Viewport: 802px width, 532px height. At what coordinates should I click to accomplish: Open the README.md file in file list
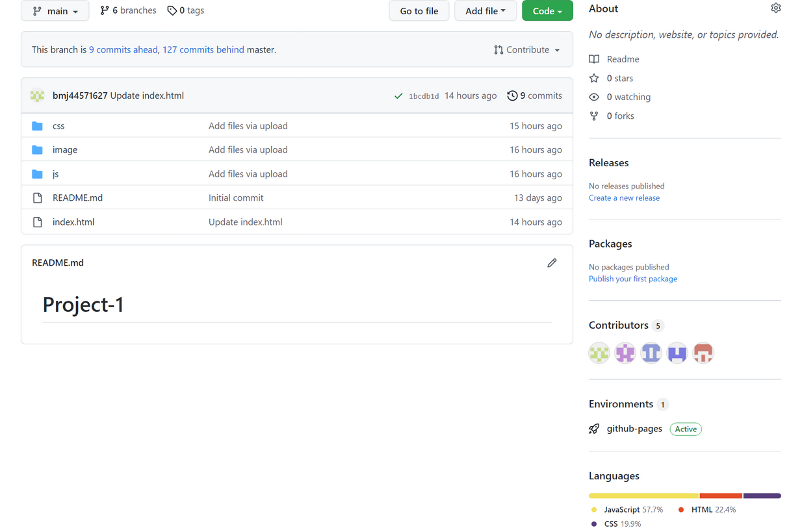pyautogui.click(x=77, y=197)
